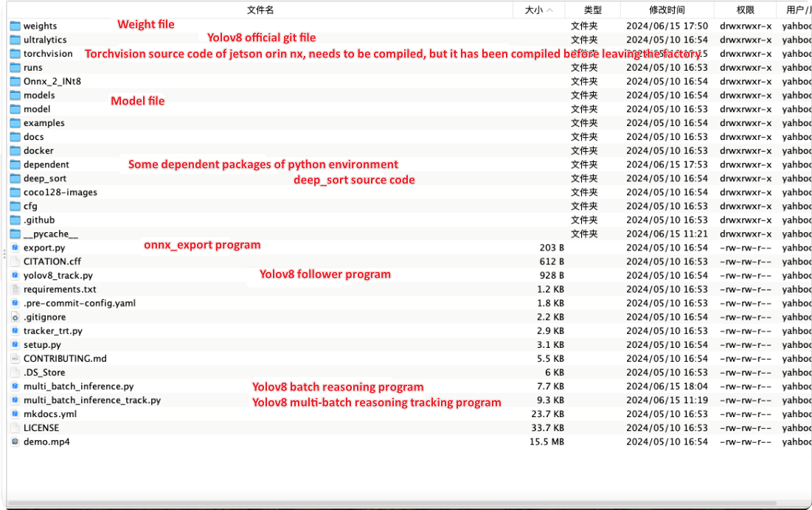The image size is (812, 510).
Task: Select the requirements.txt file name
Action: click(x=60, y=290)
